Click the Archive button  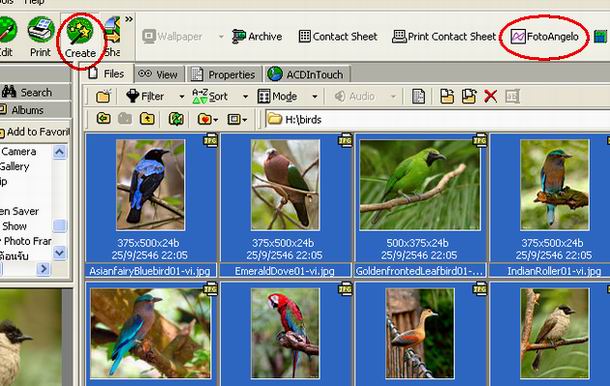[x=257, y=37]
